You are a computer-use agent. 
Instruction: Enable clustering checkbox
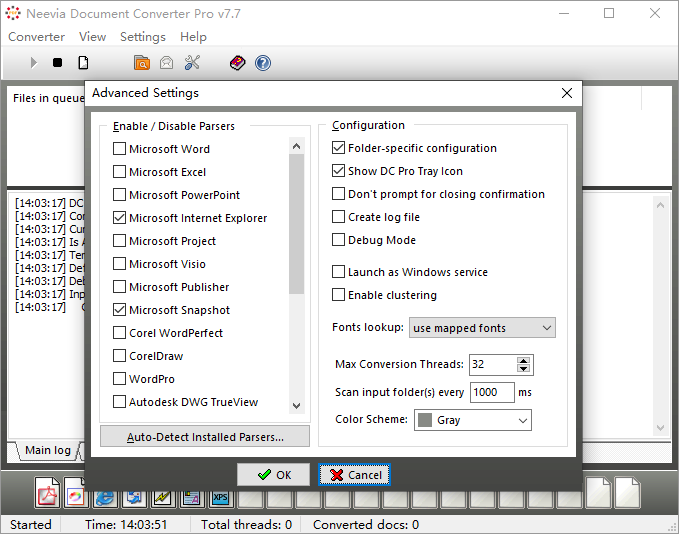[338, 295]
